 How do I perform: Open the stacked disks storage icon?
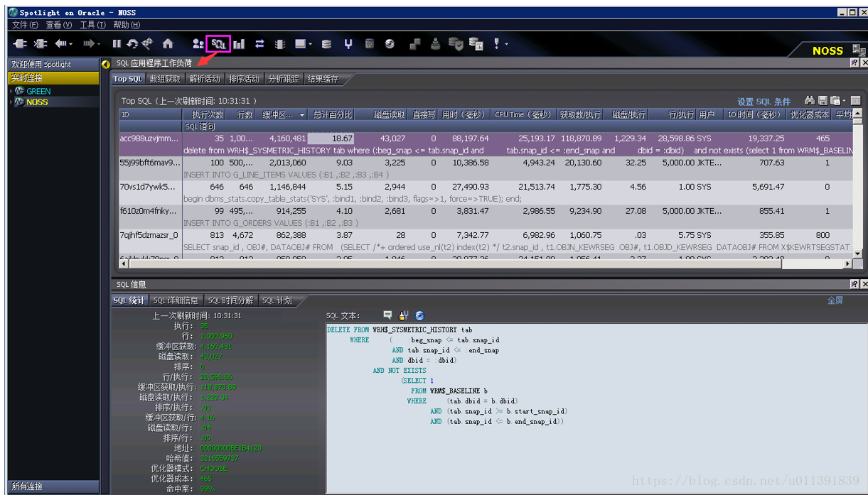point(326,44)
